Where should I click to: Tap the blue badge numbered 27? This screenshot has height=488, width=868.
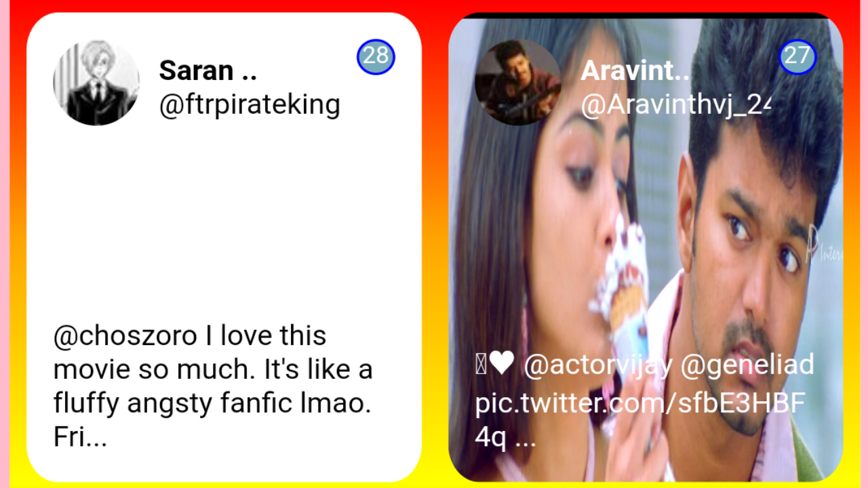coord(797,56)
